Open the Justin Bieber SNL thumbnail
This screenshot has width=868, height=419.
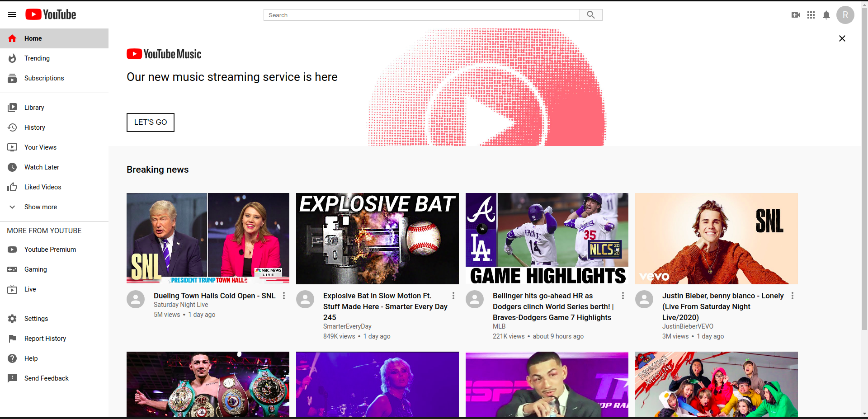(717, 239)
